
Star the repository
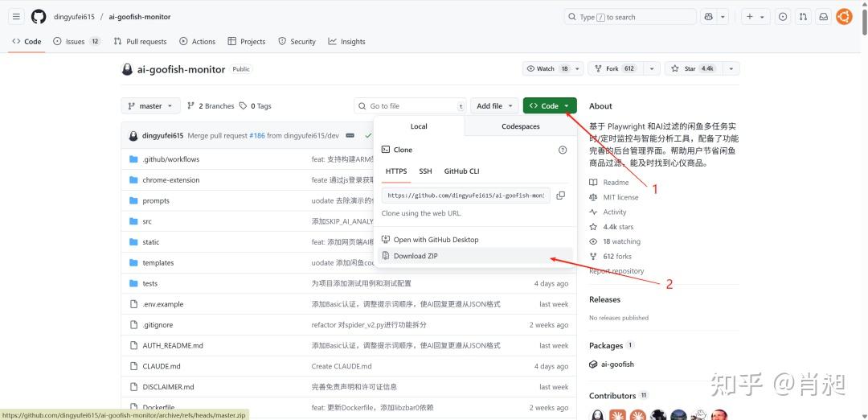(x=694, y=68)
